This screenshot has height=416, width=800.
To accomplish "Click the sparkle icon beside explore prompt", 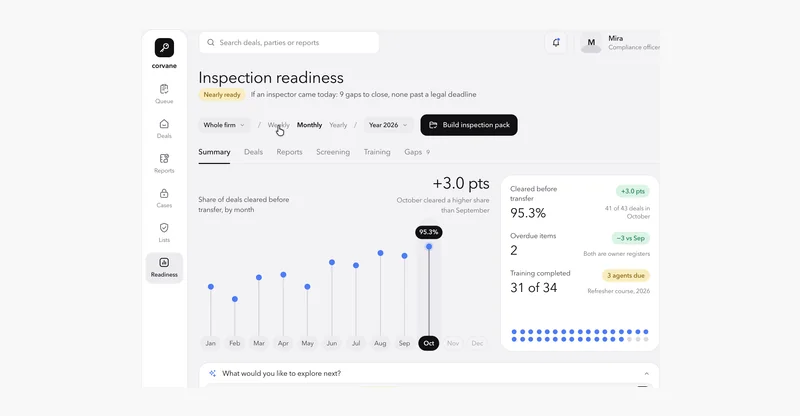I will [212, 374].
